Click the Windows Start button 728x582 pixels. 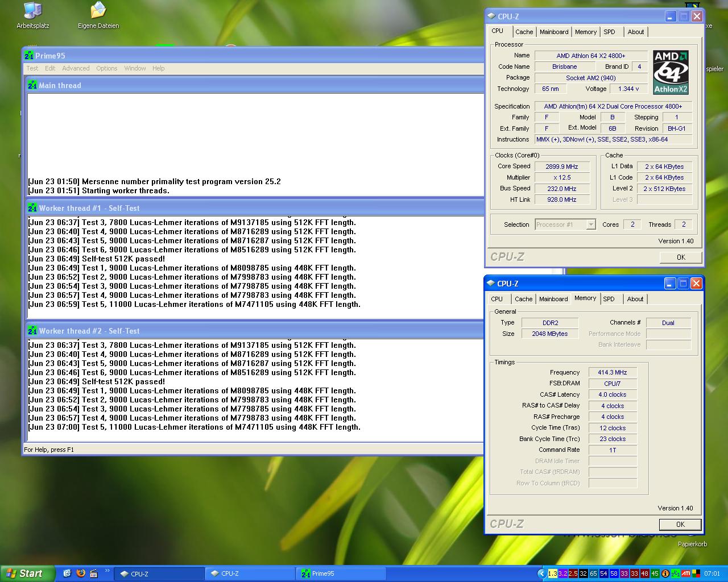pos(27,573)
